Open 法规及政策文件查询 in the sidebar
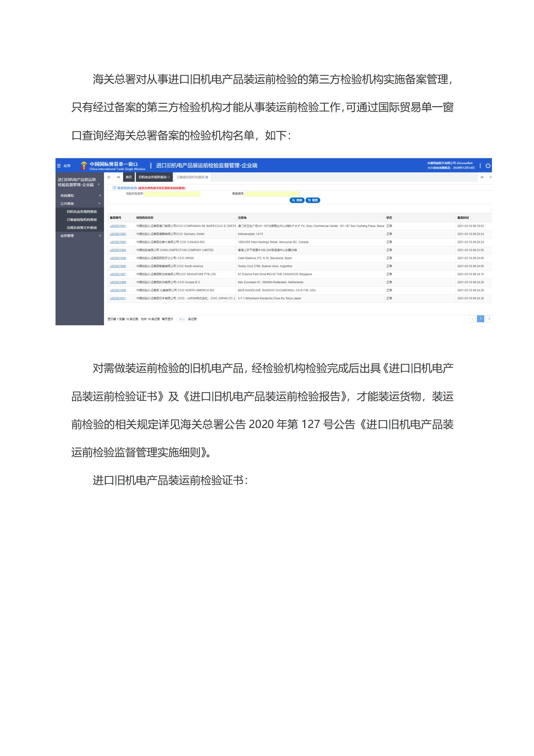Viewport: 534px width, 756px height. pyautogui.click(x=81, y=228)
